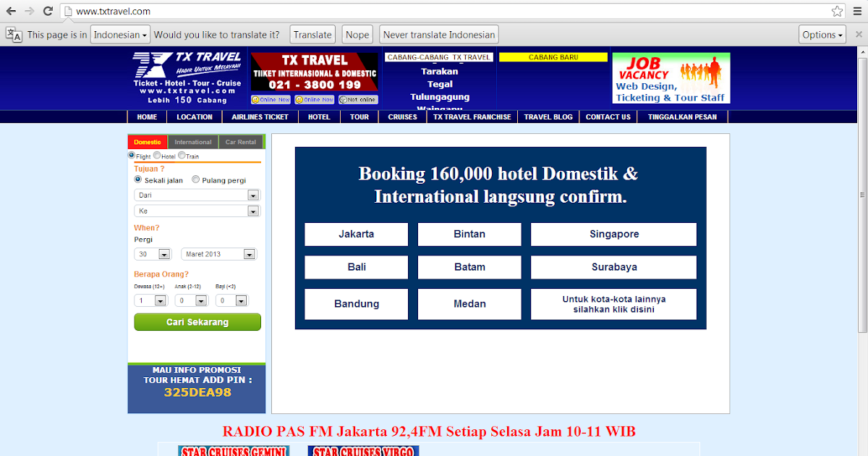Click 'Never translate Indonesian' button
868x456 pixels.
coord(439,35)
